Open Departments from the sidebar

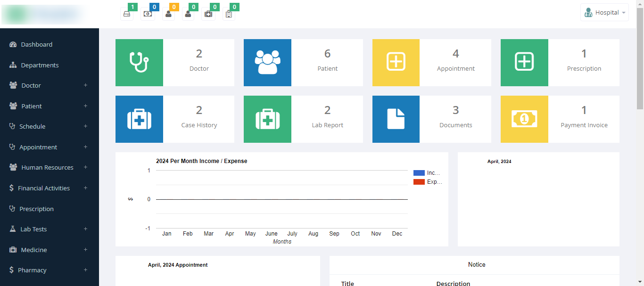[40, 65]
